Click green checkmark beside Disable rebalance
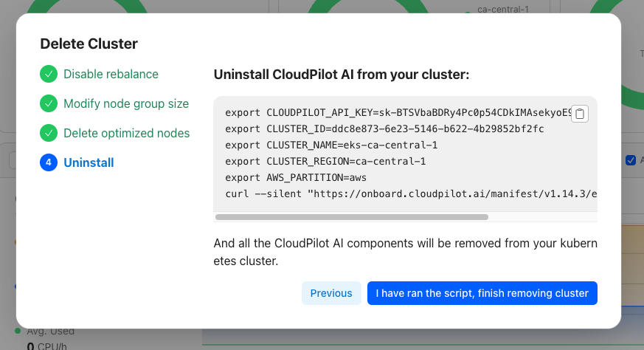This screenshot has width=644, height=350. [x=49, y=74]
